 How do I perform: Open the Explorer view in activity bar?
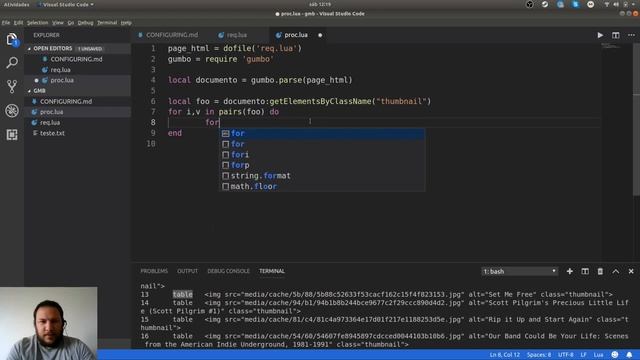pos(12,40)
